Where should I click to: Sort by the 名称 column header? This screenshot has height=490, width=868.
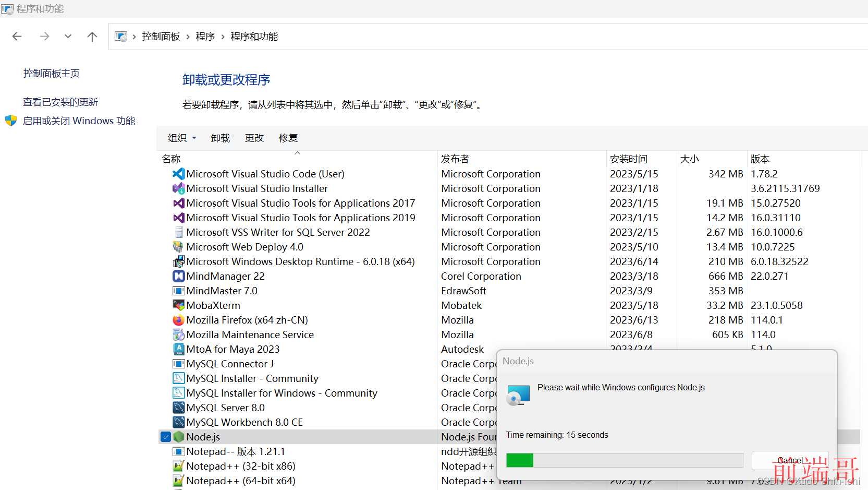(x=297, y=159)
